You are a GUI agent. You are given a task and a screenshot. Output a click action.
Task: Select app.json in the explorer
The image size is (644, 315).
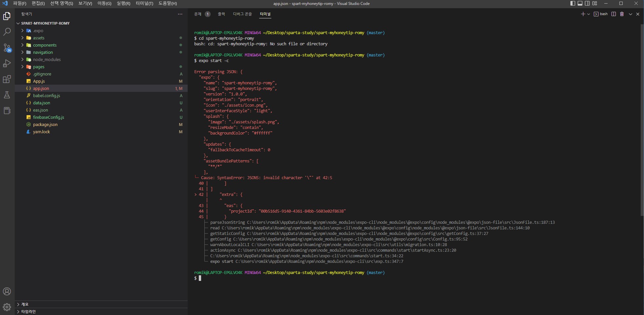(x=101, y=88)
